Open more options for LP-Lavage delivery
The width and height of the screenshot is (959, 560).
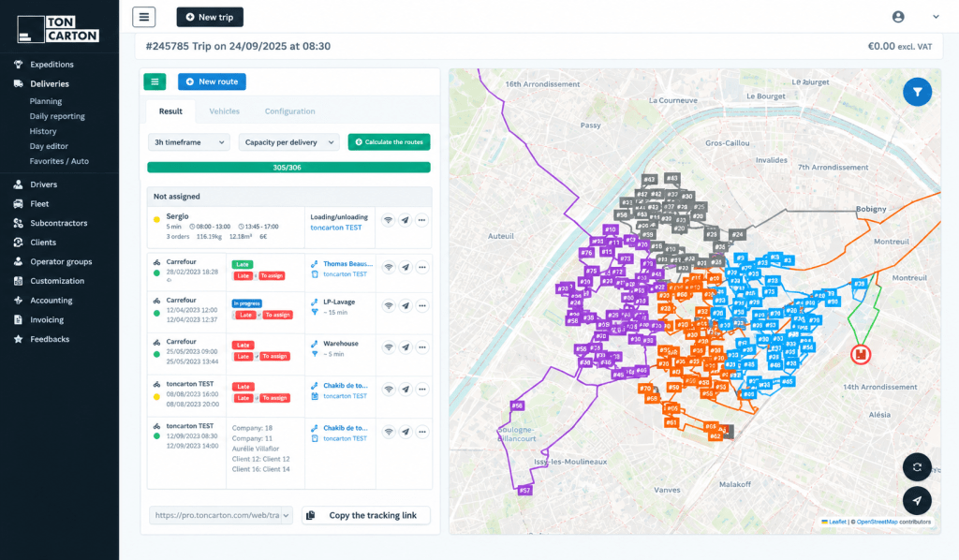[422, 305]
